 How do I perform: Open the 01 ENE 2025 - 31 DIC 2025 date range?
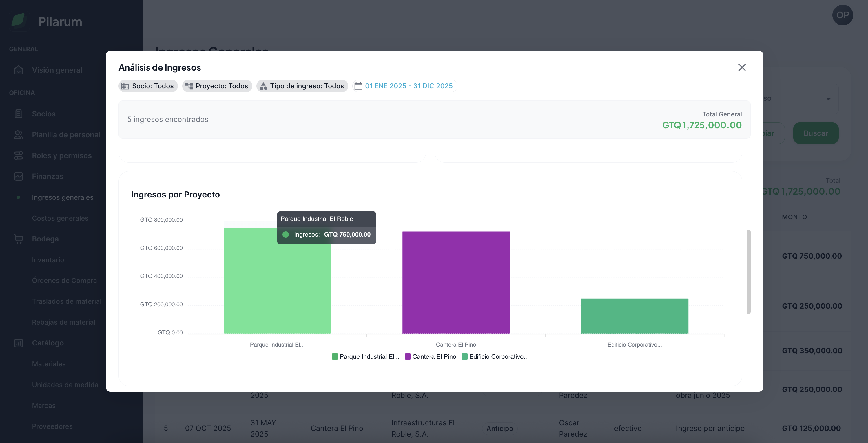click(409, 86)
